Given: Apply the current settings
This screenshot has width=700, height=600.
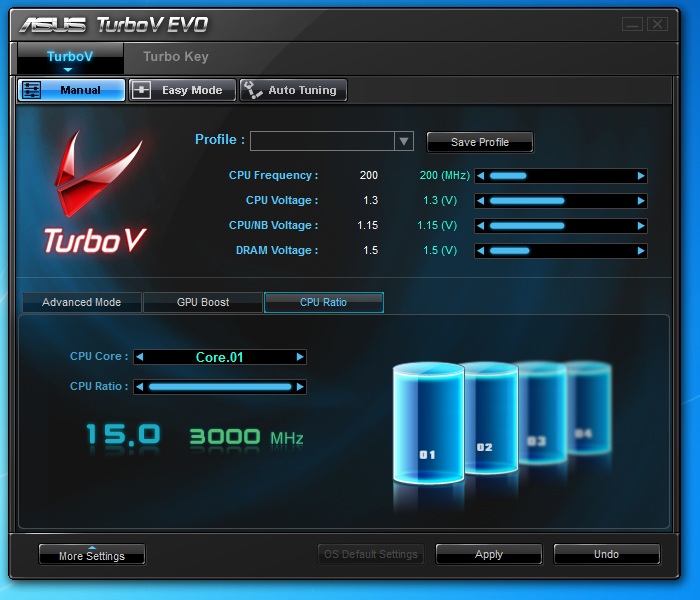Looking at the screenshot, I should [489, 554].
